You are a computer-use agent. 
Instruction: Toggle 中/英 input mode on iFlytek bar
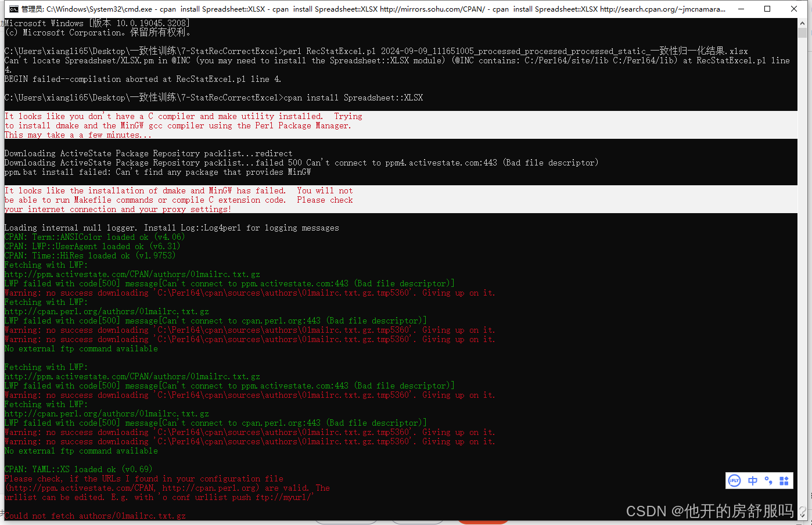click(753, 480)
